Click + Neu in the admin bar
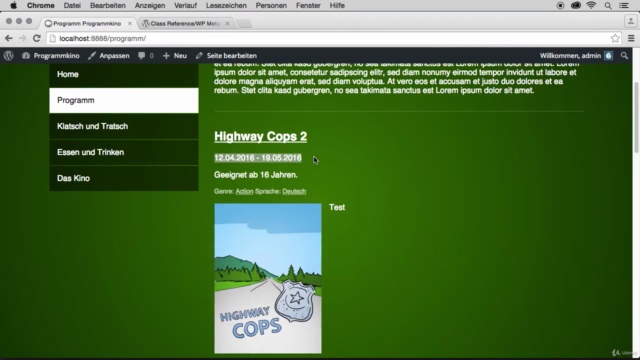Viewport: 640px width, 360px height. point(175,56)
